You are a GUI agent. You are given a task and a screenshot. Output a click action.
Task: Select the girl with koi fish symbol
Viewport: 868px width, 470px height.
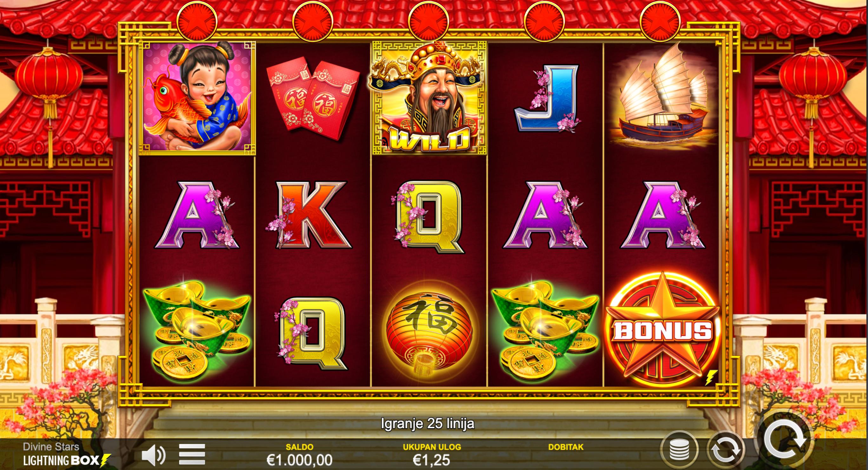(x=197, y=98)
